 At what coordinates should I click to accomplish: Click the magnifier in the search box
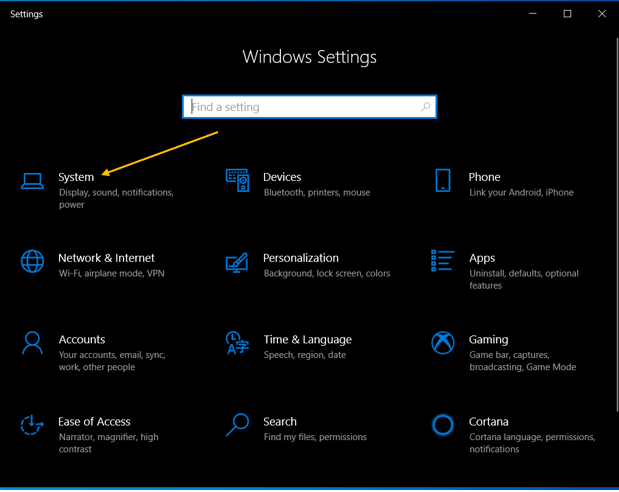[426, 107]
